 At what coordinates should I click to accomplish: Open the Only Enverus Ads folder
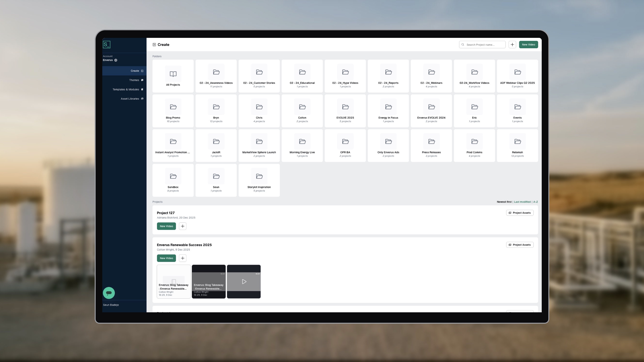click(x=388, y=146)
